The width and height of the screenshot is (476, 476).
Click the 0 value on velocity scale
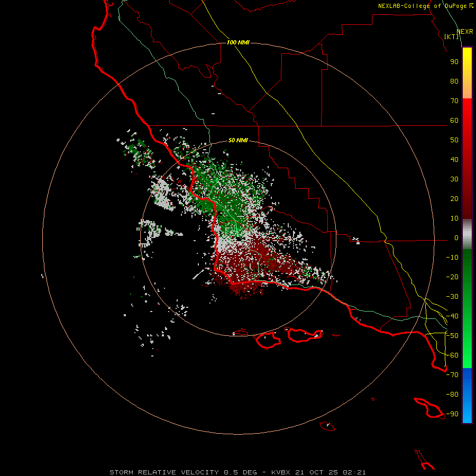(x=456, y=237)
